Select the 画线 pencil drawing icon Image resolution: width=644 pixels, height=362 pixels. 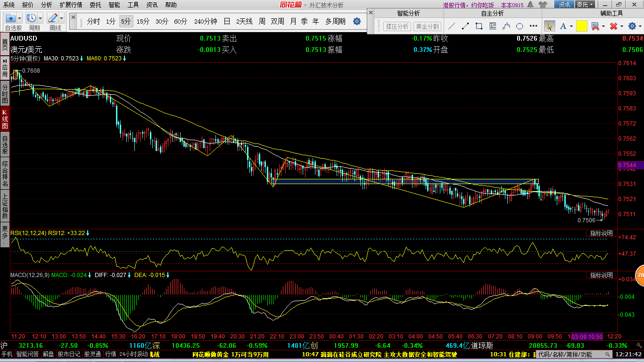tap(53, 18)
